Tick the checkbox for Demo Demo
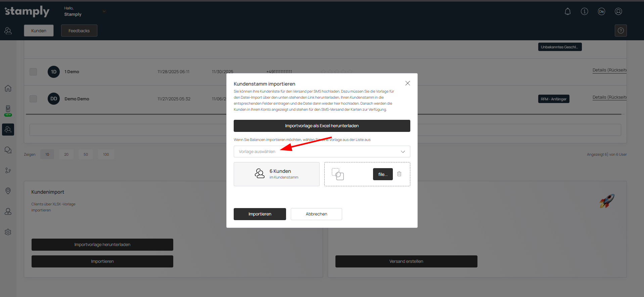 pyautogui.click(x=33, y=99)
